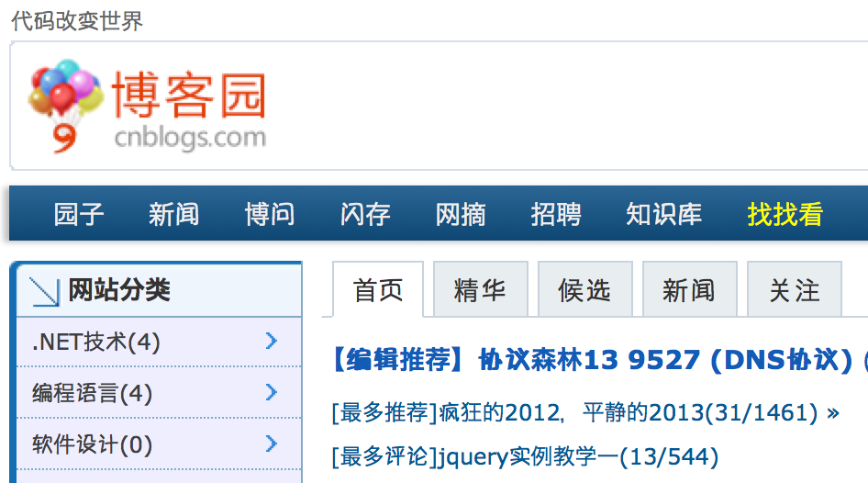Expand the .NET技术(4) category chevron
The image size is (868, 483).
tap(271, 342)
